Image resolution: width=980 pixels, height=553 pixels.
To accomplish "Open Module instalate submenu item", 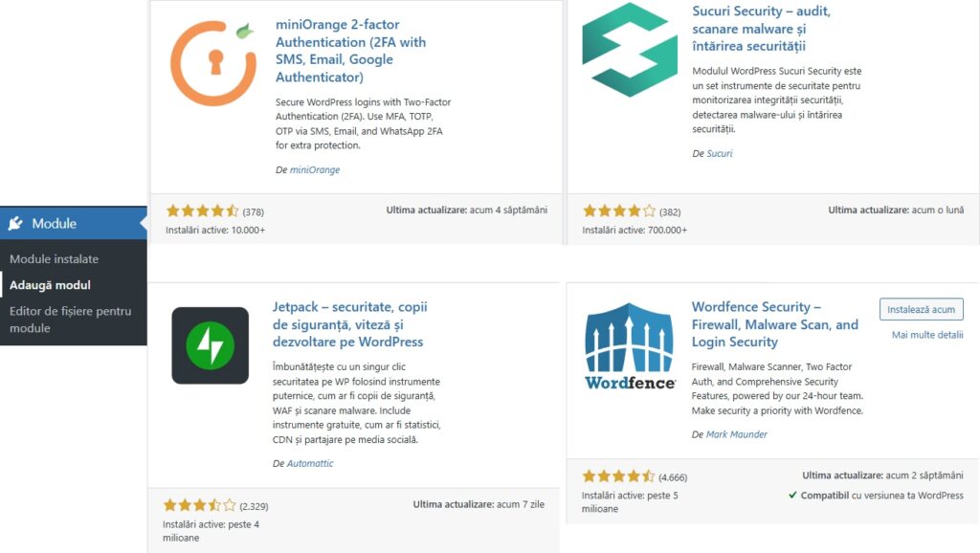I will point(54,258).
